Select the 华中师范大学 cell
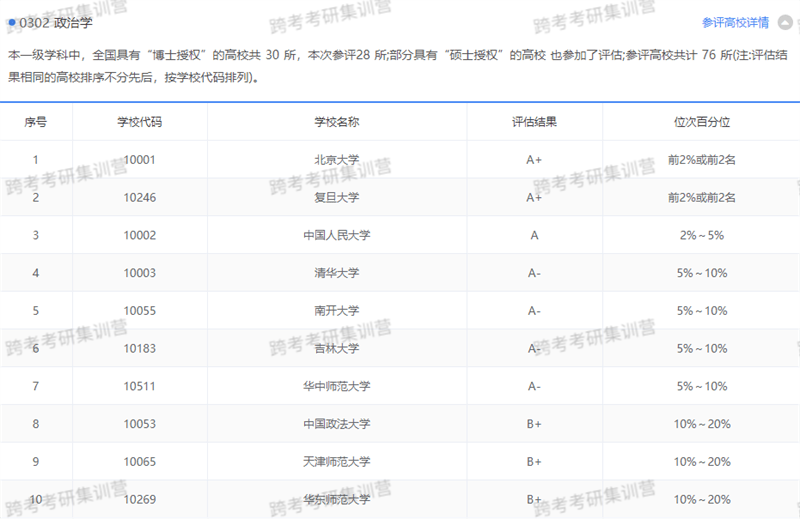Image resolution: width=800 pixels, height=519 pixels. pyautogui.click(x=337, y=386)
